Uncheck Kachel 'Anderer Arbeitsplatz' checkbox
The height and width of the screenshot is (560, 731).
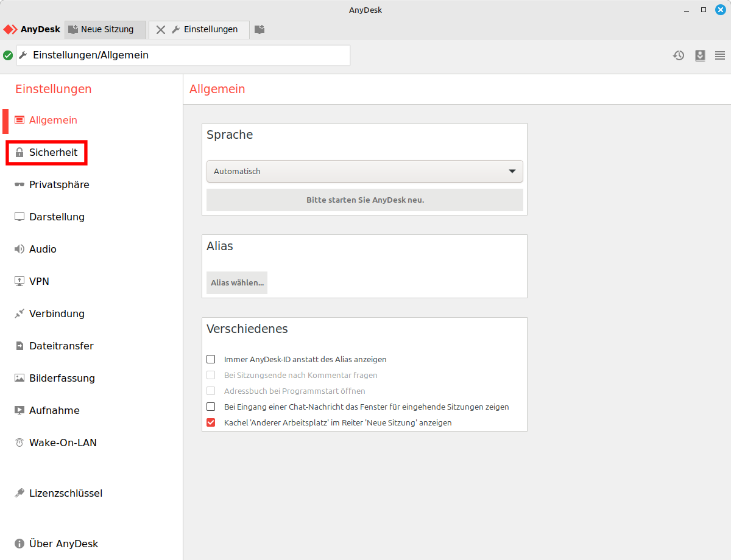pos(211,422)
